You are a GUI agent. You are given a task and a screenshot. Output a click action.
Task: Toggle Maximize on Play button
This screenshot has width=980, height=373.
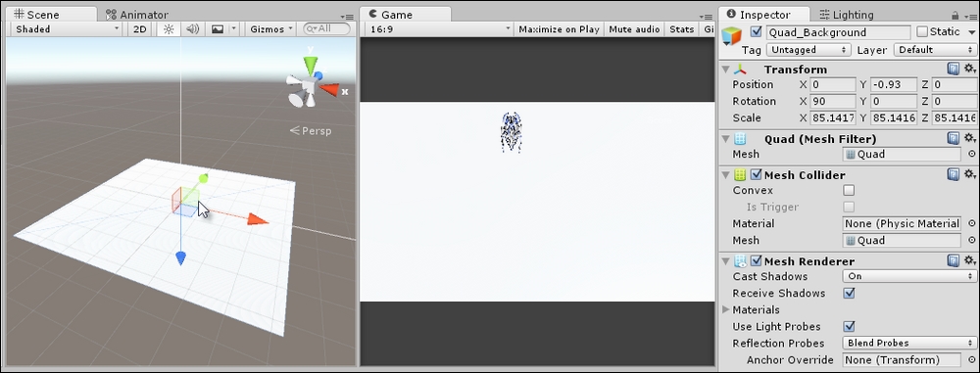[x=559, y=29]
